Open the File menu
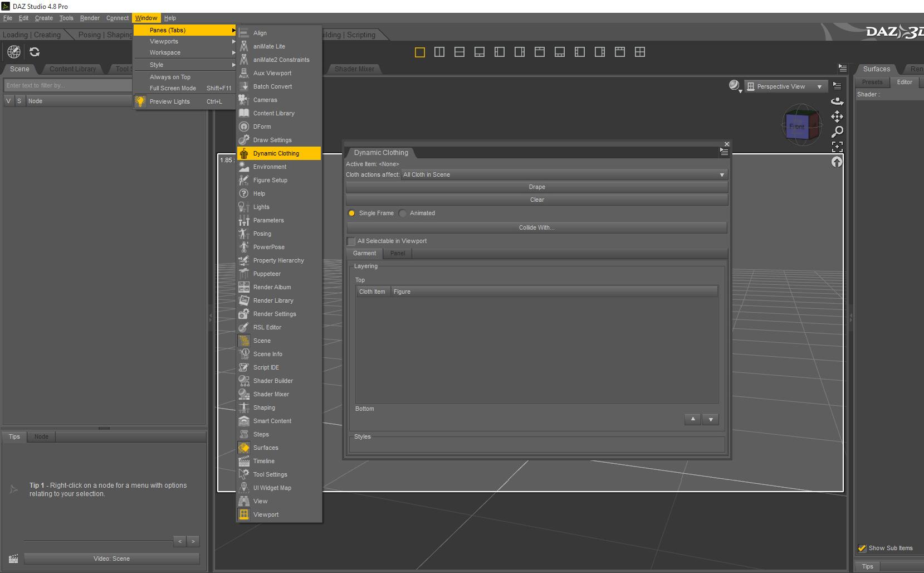The height and width of the screenshot is (573, 924). (8, 18)
